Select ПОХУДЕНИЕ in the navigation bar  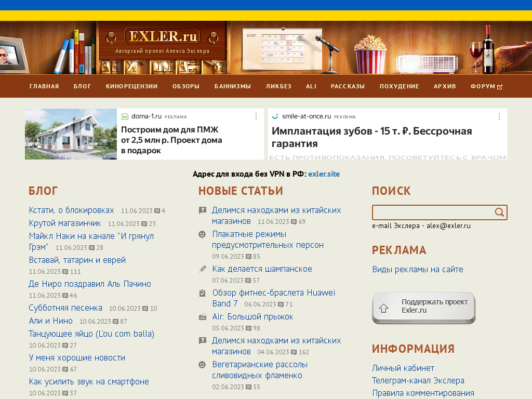[400, 86]
